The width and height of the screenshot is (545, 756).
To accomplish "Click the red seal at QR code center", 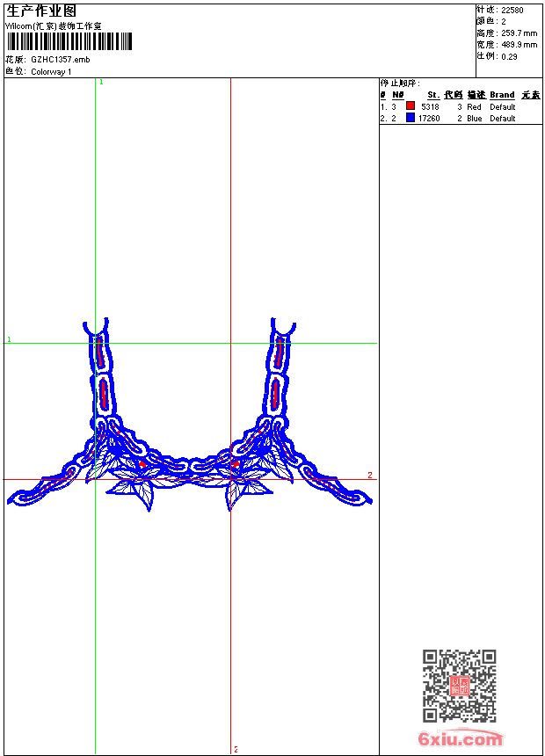I will point(459,686).
